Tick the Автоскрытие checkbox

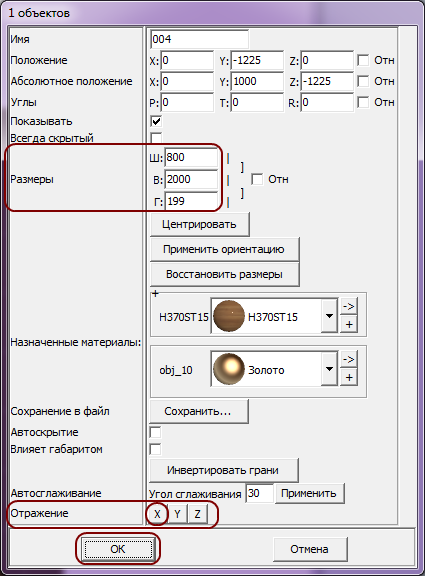coord(155,432)
